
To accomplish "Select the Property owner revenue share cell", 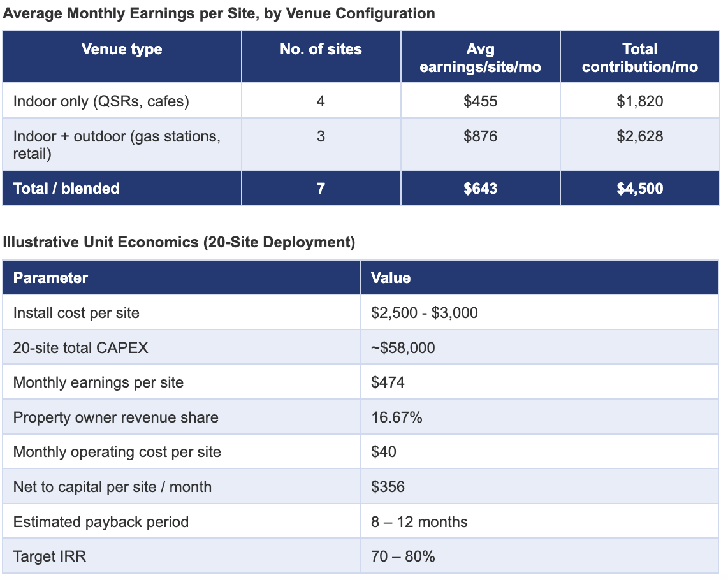I will (182, 417).
